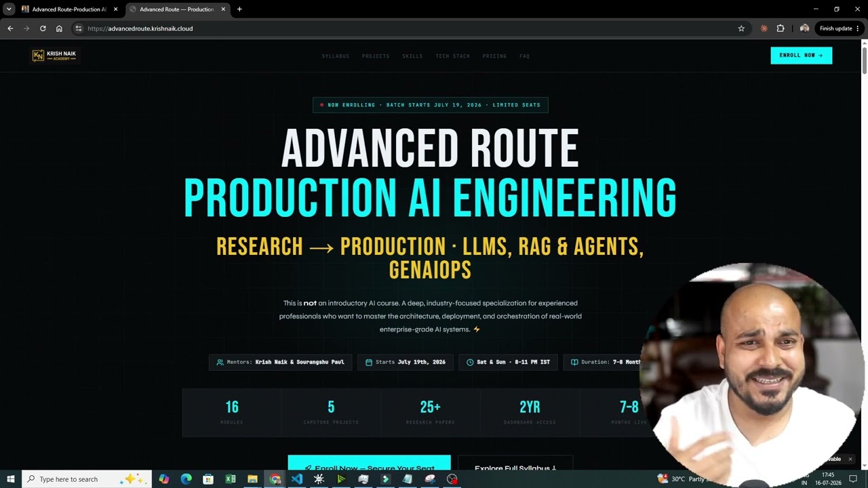This screenshot has width=868, height=488.
Task: Open the FAQ nav link
Action: coord(524,56)
